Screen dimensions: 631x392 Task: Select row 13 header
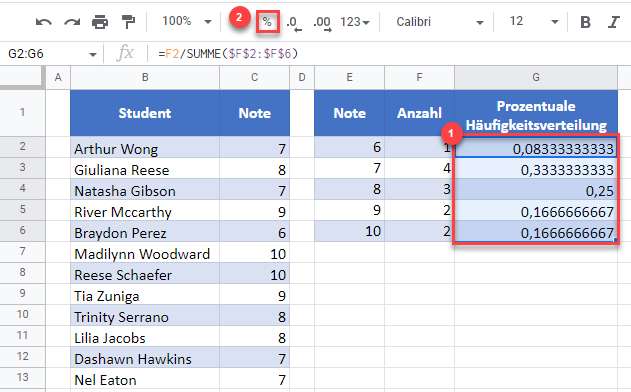[x=23, y=378]
